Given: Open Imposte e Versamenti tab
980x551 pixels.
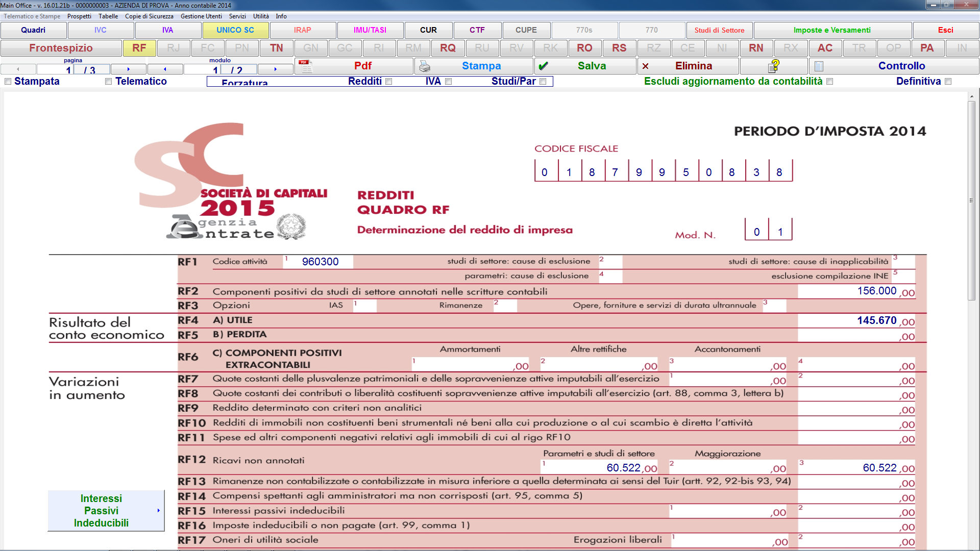Looking at the screenshot, I should (832, 30).
